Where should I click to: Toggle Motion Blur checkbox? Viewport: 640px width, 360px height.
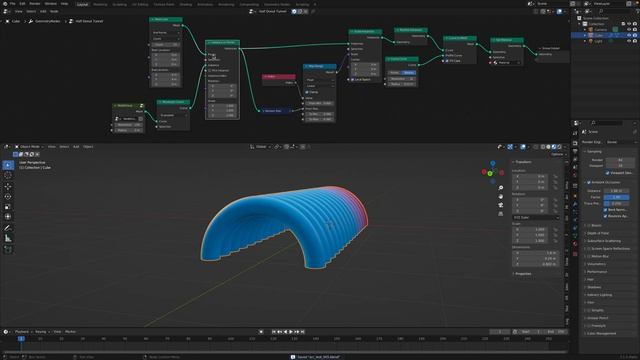(x=589, y=256)
